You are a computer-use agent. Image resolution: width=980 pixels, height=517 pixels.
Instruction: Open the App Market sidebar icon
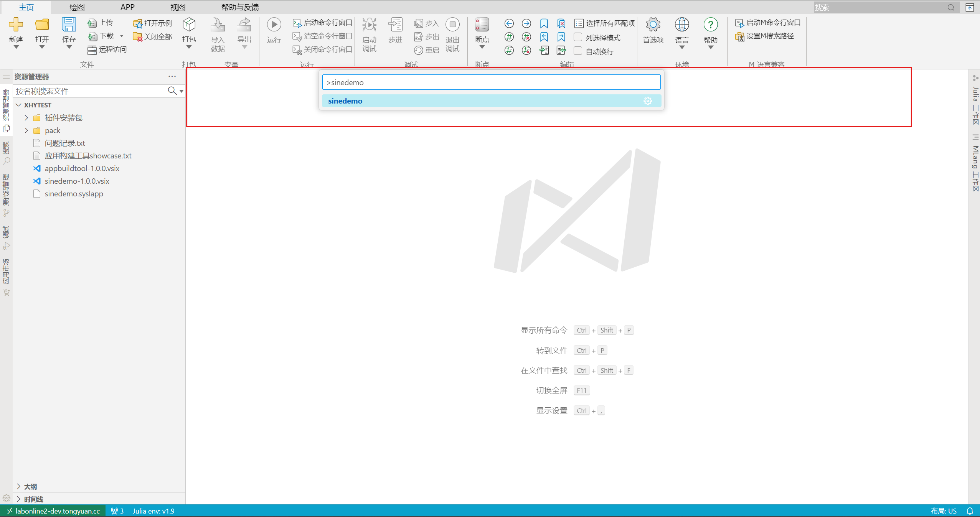click(7, 293)
